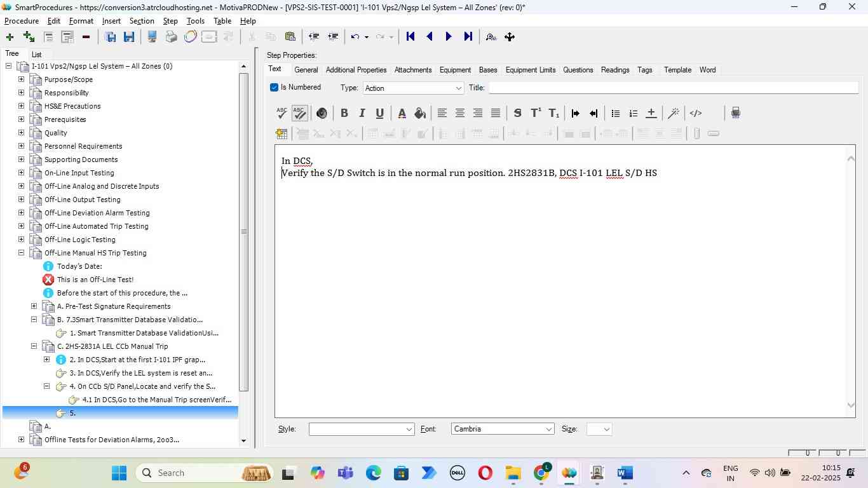868x488 pixels.
Task: Toggle Italic formatting in editor
Action: click(x=362, y=113)
